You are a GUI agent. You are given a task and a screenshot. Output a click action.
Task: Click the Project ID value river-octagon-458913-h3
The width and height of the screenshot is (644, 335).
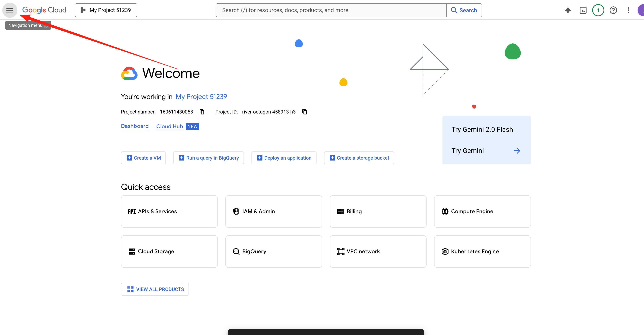(269, 112)
